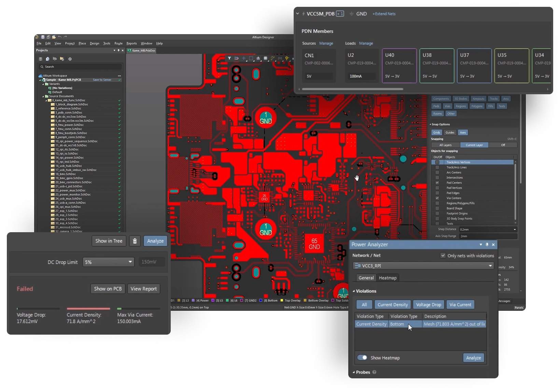Open the VCC3_RPI network dropdown

(x=423, y=266)
